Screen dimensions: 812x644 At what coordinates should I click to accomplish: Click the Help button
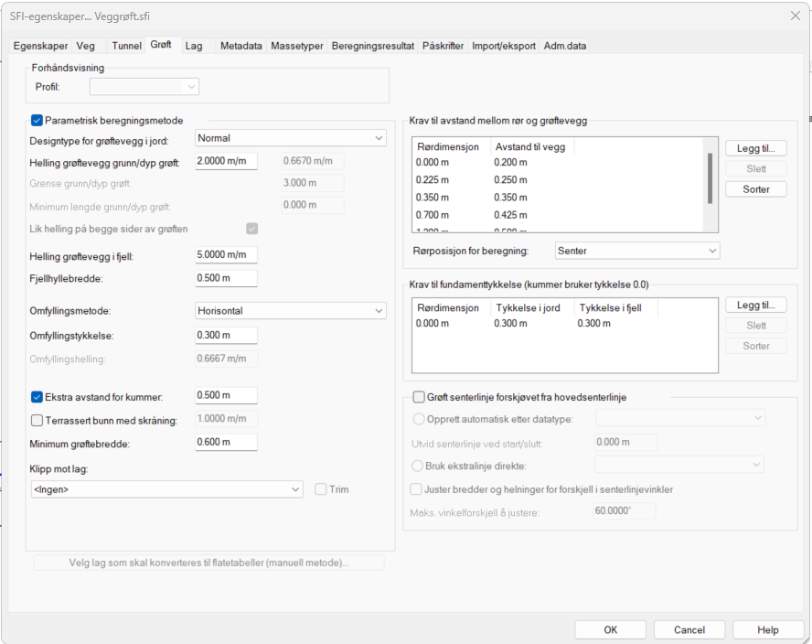[767, 629]
